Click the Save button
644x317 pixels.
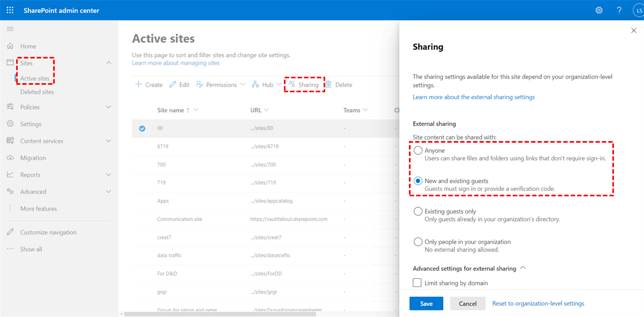pos(426,304)
